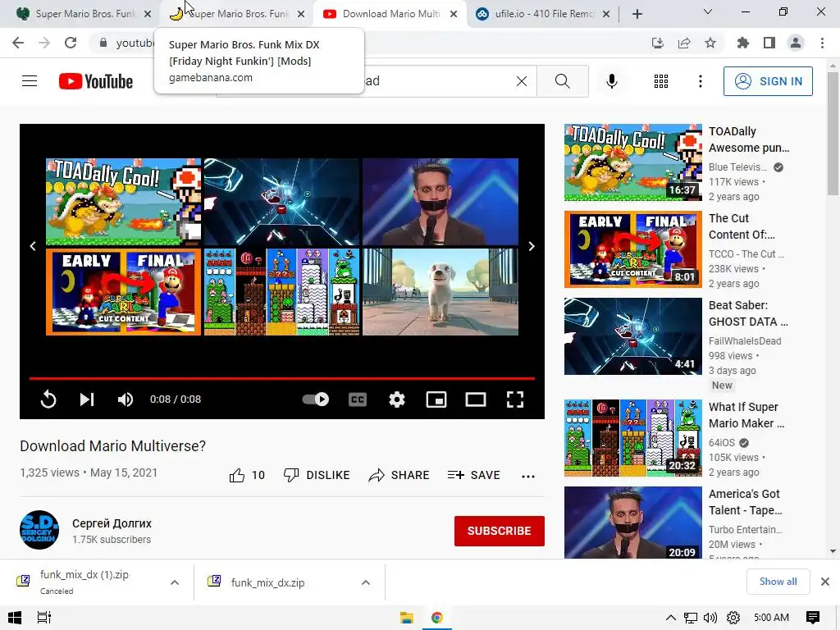Image resolution: width=840 pixels, height=630 pixels.
Task: Enter full screen mode
Action: tap(515, 399)
